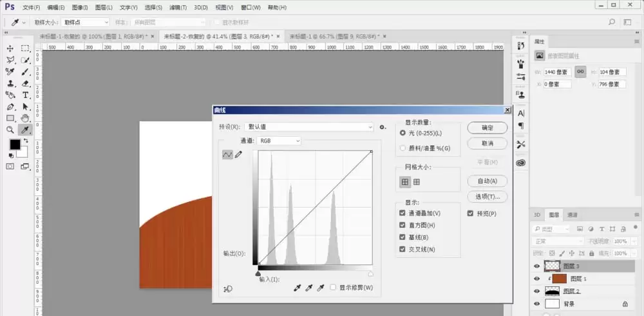Click the black foreground color swatch

pos(15,144)
